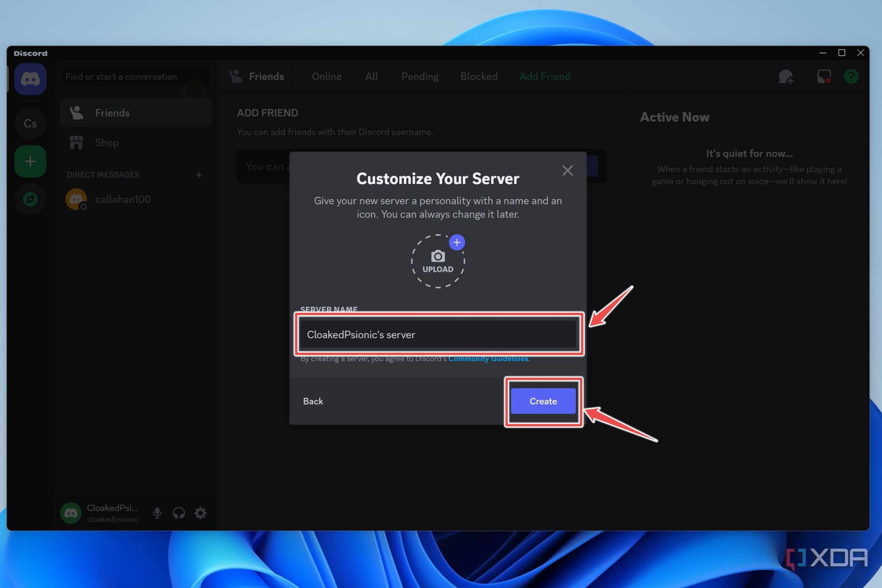
Task: Click the server name input field
Action: (x=438, y=335)
